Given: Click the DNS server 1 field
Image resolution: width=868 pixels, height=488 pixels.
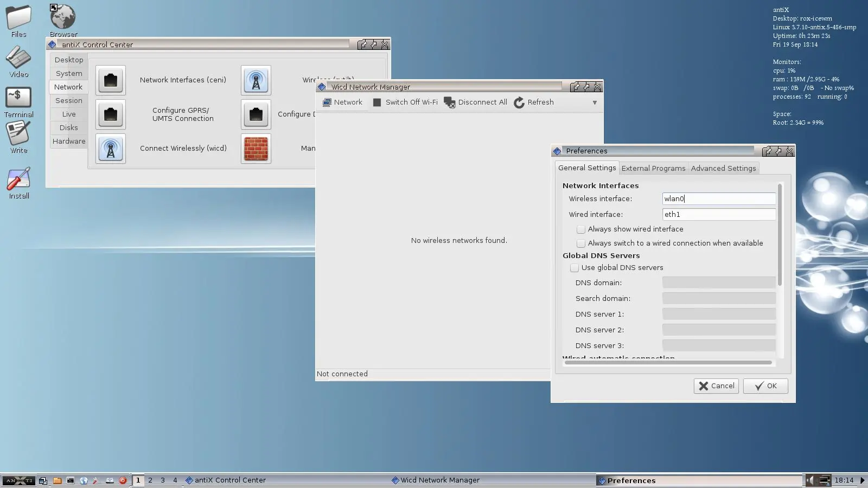Looking at the screenshot, I should 719,314.
